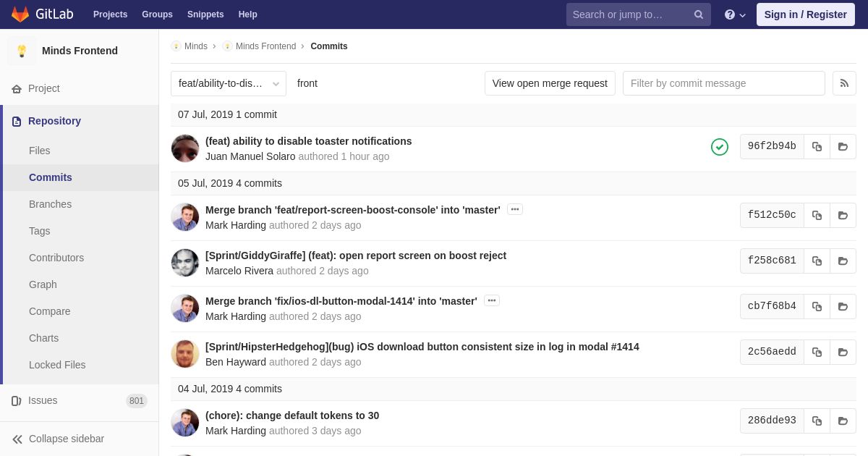Browse files at commit 286dde93

tap(843, 421)
